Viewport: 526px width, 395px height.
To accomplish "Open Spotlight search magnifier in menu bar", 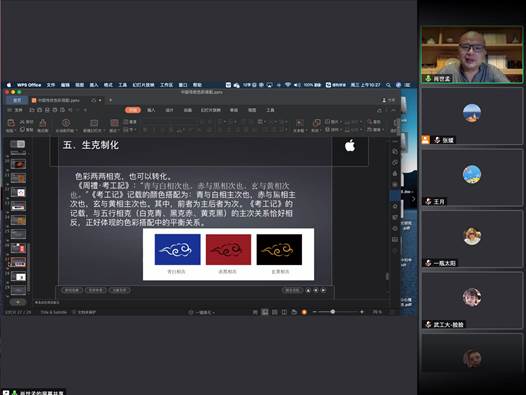I will (x=388, y=85).
